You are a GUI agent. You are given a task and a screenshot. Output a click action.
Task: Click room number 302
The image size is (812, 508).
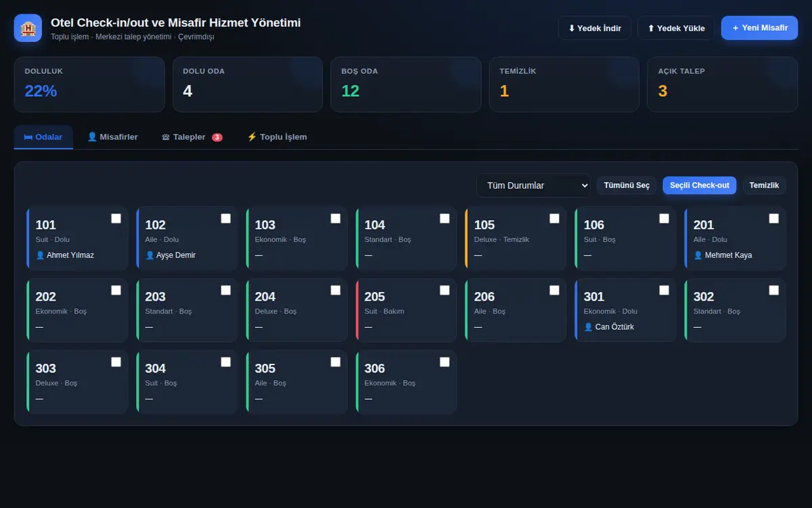[704, 297]
